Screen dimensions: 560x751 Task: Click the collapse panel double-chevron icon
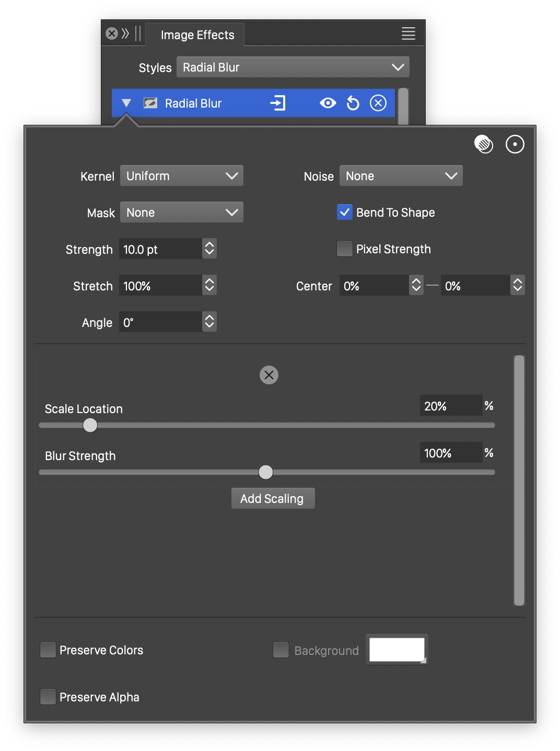click(125, 34)
